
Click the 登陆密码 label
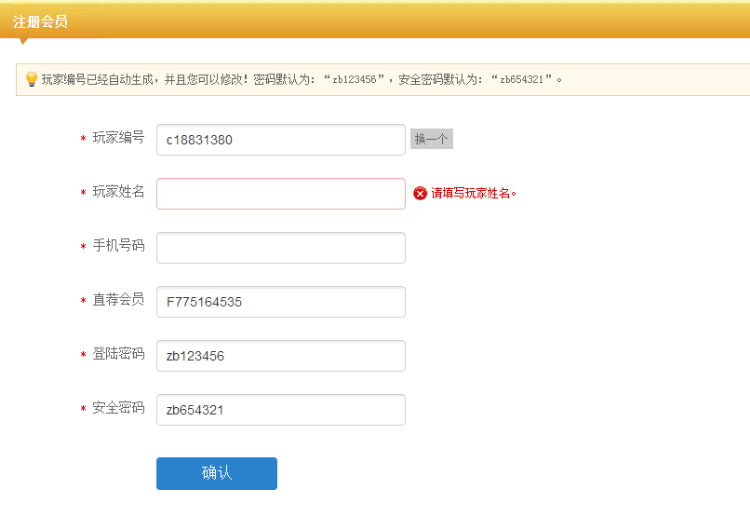point(118,354)
